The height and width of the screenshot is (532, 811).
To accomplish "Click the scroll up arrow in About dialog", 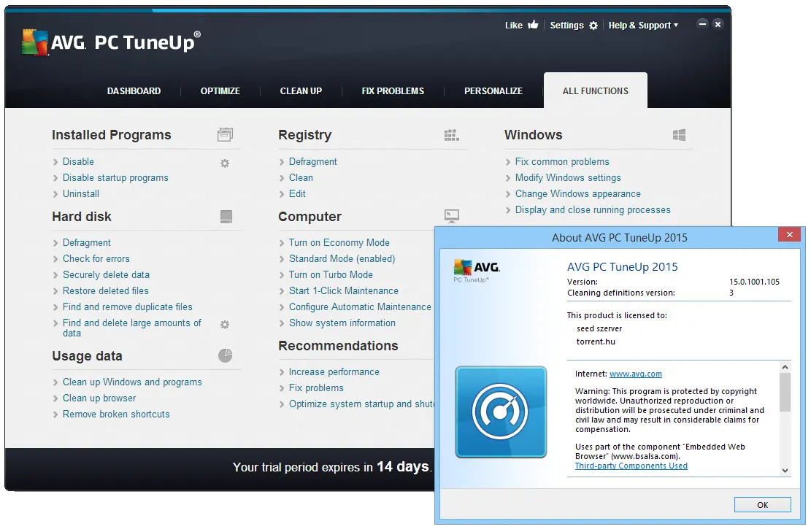I will click(x=785, y=367).
